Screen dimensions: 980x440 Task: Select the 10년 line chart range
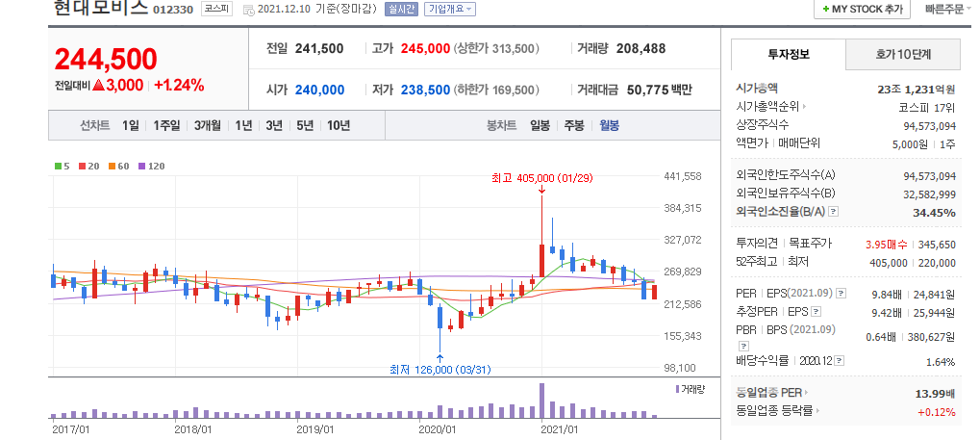pyautogui.click(x=339, y=125)
